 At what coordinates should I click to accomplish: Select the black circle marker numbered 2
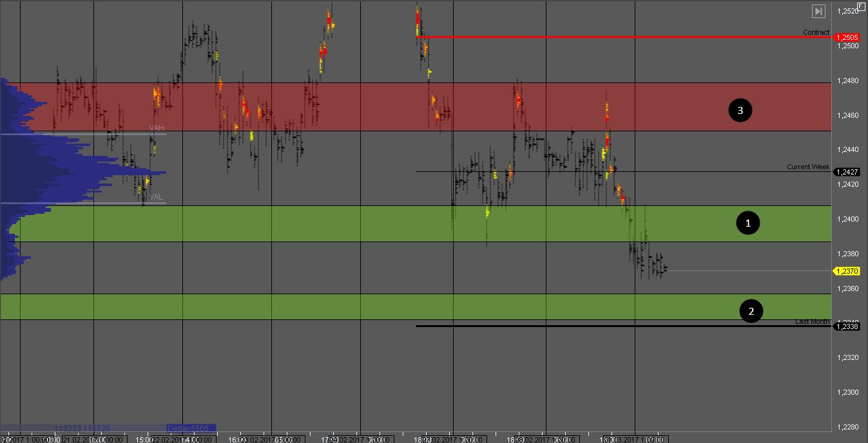point(750,312)
